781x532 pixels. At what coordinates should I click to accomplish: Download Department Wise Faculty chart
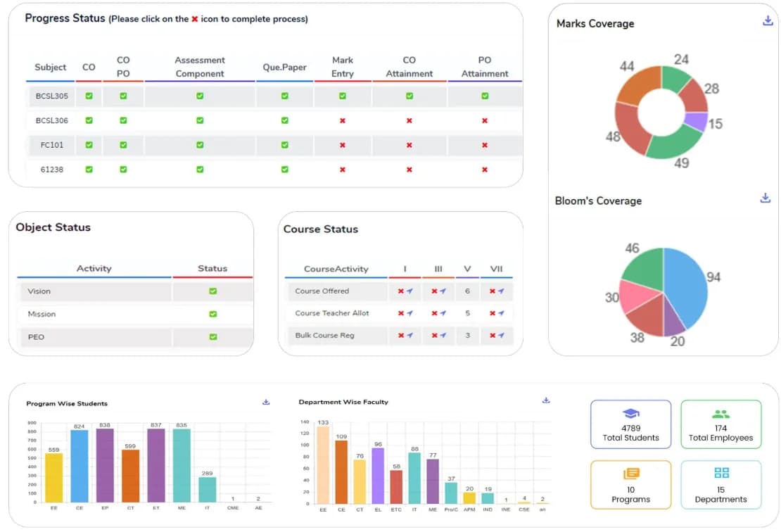(x=546, y=400)
